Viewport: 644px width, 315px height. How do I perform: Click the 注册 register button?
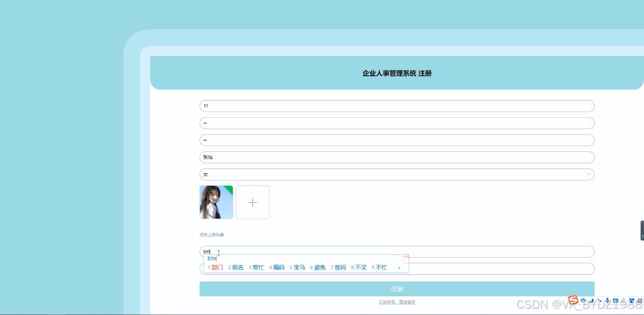(397, 289)
